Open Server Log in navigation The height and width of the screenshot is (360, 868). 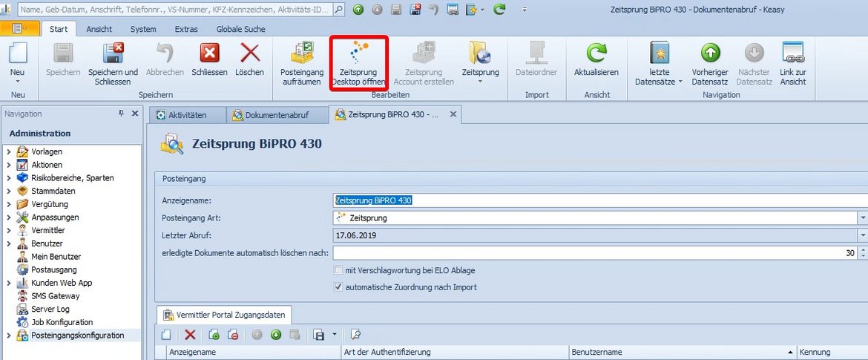50,309
